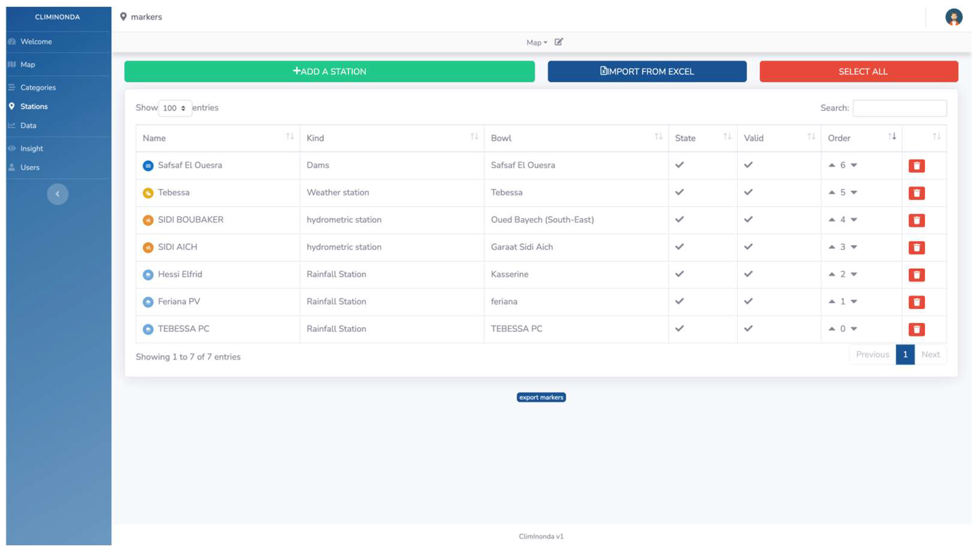Viewport: 980px width, 553px height.
Task: Toggle Valid check for Tebessa
Action: click(x=748, y=192)
